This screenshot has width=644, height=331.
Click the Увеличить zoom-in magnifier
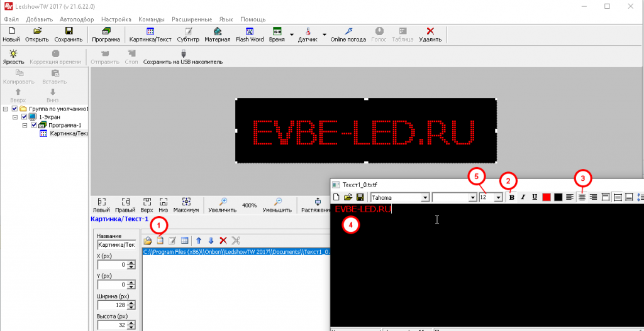pos(223,205)
